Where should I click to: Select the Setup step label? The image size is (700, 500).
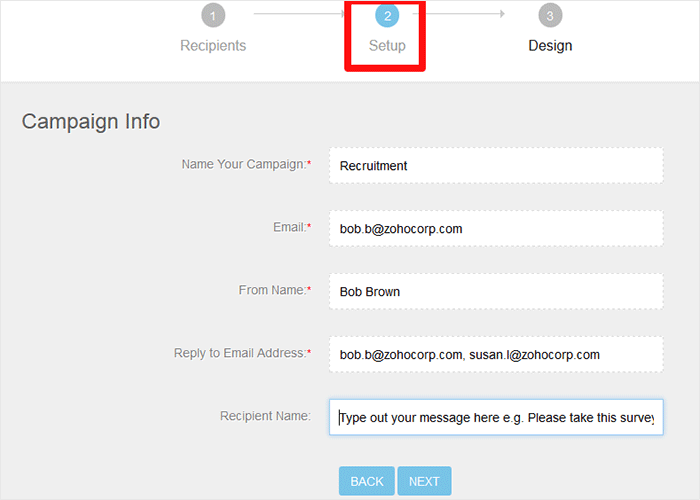pyautogui.click(x=387, y=45)
